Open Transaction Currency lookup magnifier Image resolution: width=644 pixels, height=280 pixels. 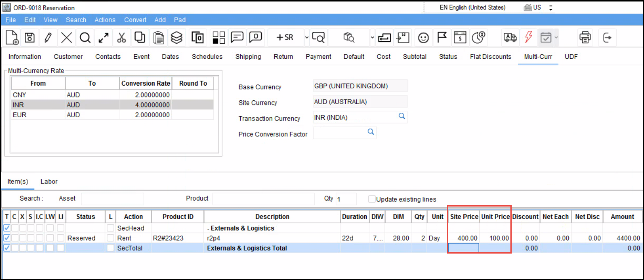[402, 116]
